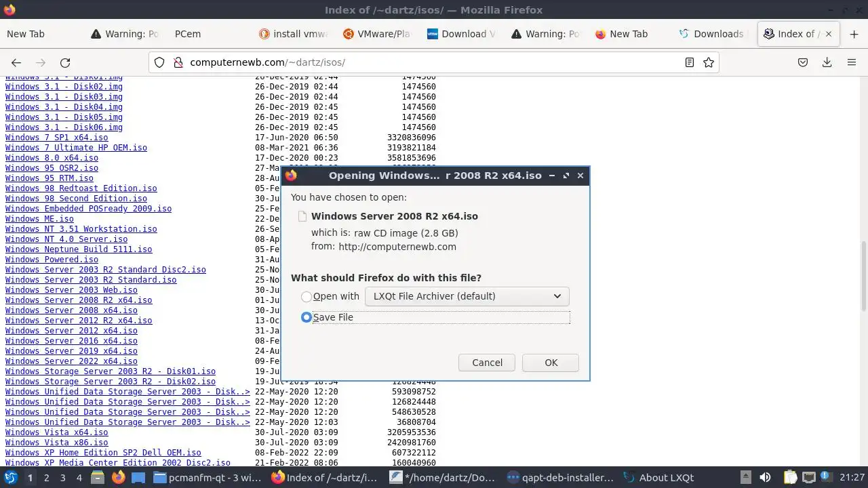Switch to the Download V tab
The height and width of the screenshot is (488, 868).
tap(462, 34)
